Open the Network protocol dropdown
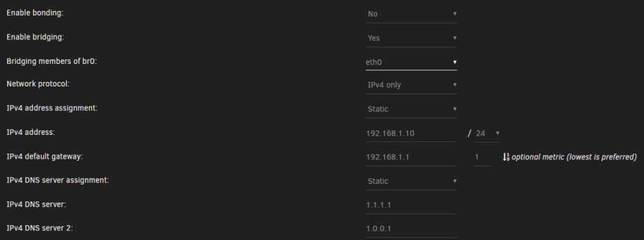644x240 pixels. (411, 85)
